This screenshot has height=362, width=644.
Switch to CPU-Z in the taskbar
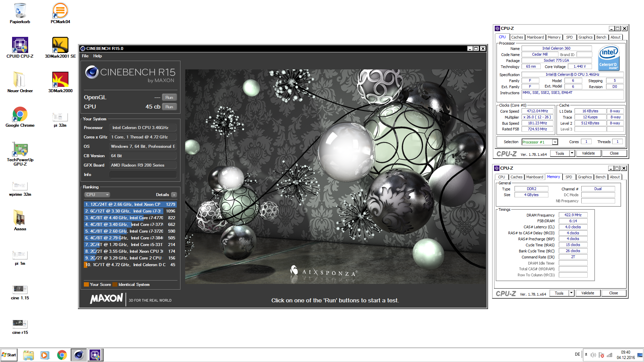pyautogui.click(x=95, y=355)
